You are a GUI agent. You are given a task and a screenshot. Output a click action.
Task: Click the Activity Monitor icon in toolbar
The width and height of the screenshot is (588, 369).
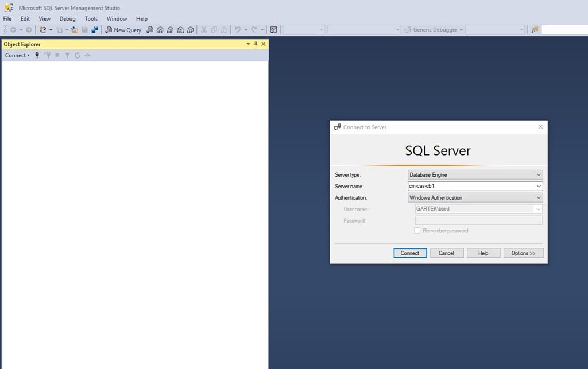pyautogui.click(x=274, y=30)
